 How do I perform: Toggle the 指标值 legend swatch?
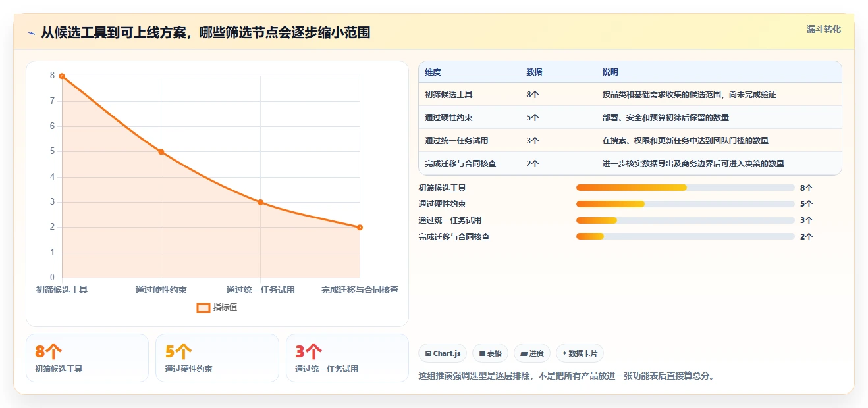(203, 307)
